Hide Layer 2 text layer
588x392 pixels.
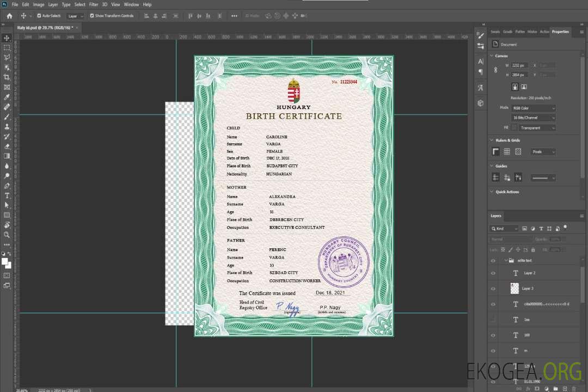(493, 273)
